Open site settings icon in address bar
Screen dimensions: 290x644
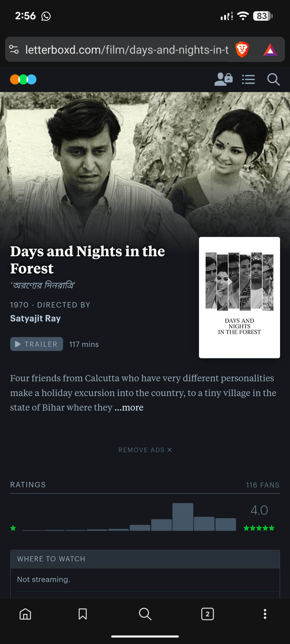[x=14, y=50]
